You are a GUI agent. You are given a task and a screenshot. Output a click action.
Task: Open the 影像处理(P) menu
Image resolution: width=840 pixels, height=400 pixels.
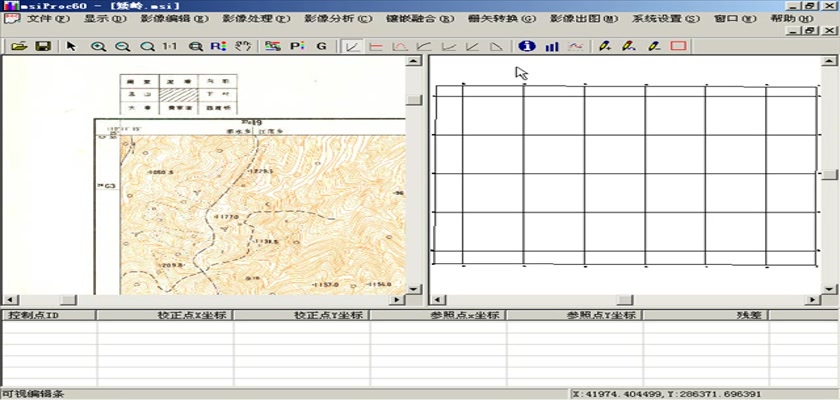click(252, 19)
